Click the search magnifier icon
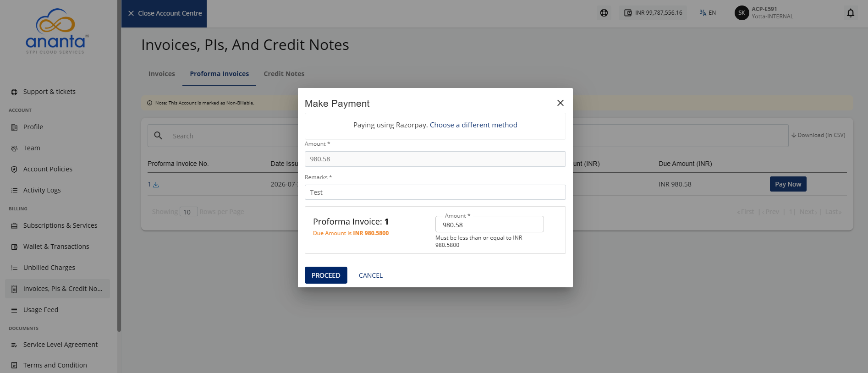 [x=158, y=136]
